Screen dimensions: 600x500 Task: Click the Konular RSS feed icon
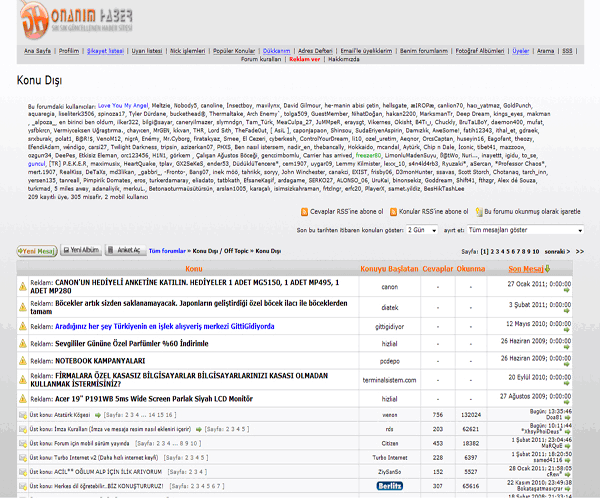pyautogui.click(x=393, y=212)
